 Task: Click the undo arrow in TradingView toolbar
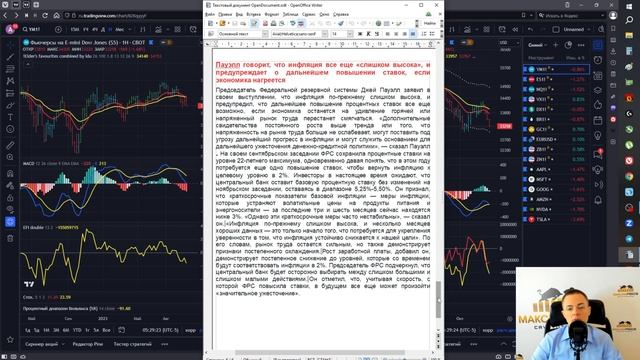530,29
